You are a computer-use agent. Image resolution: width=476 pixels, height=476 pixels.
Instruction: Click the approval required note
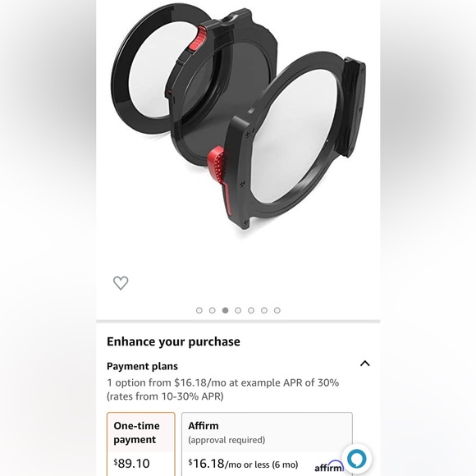[227, 440]
